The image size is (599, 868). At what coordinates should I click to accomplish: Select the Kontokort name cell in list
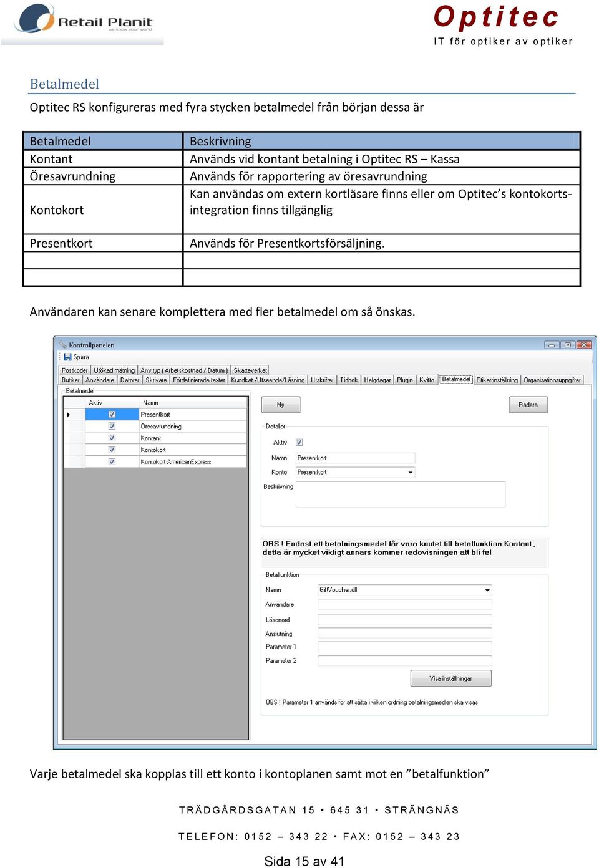(193, 450)
